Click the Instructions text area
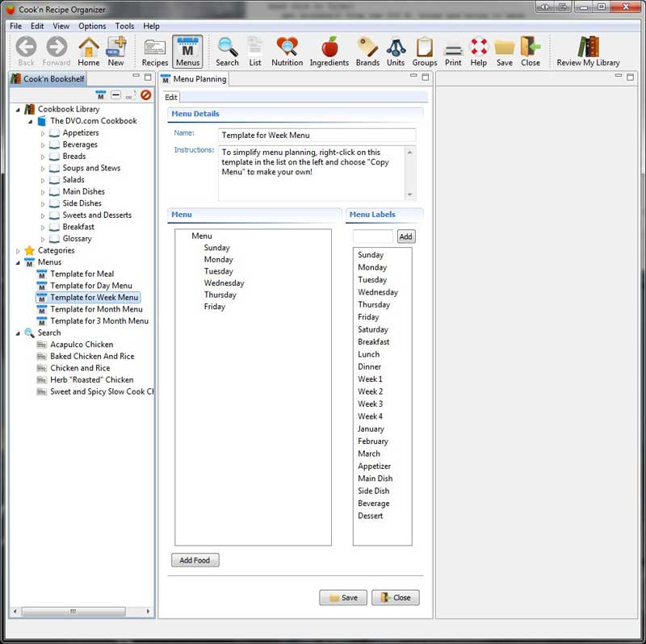 312,173
